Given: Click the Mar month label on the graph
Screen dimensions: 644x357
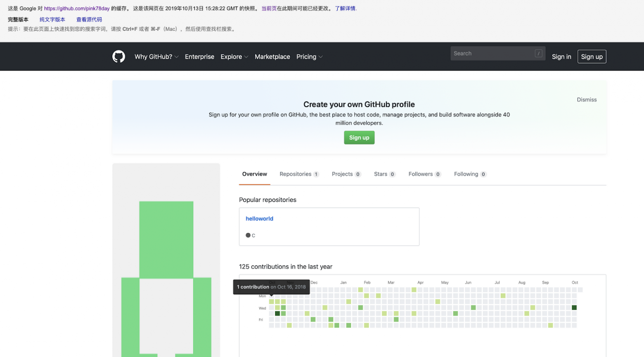Looking at the screenshot, I should tap(391, 283).
